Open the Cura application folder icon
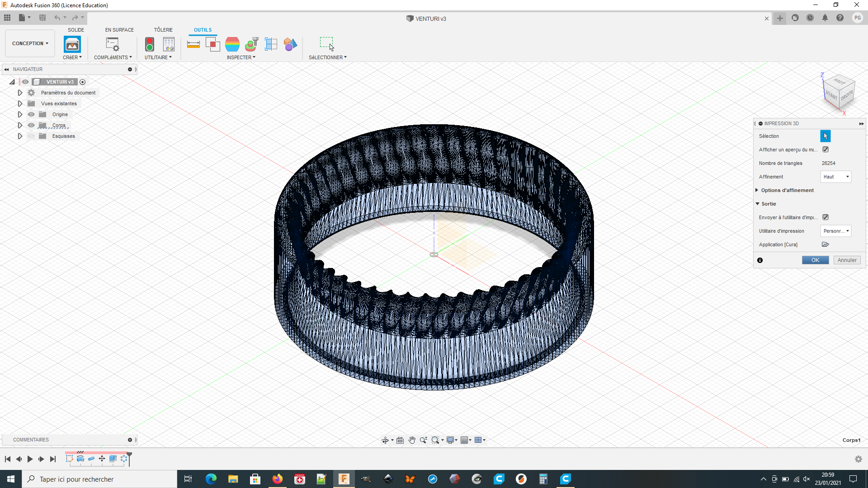Image resolution: width=868 pixels, height=488 pixels. 825,244
